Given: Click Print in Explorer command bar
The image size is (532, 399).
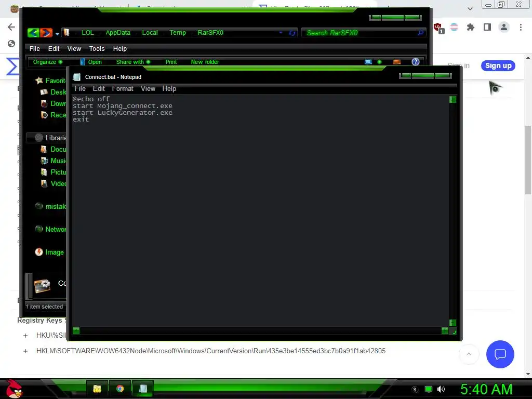Looking at the screenshot, I should coord(171,62).
